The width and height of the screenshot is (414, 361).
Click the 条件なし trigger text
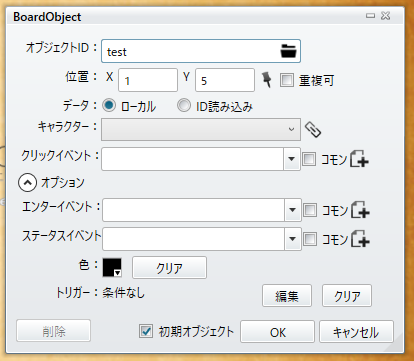(124, 293)
